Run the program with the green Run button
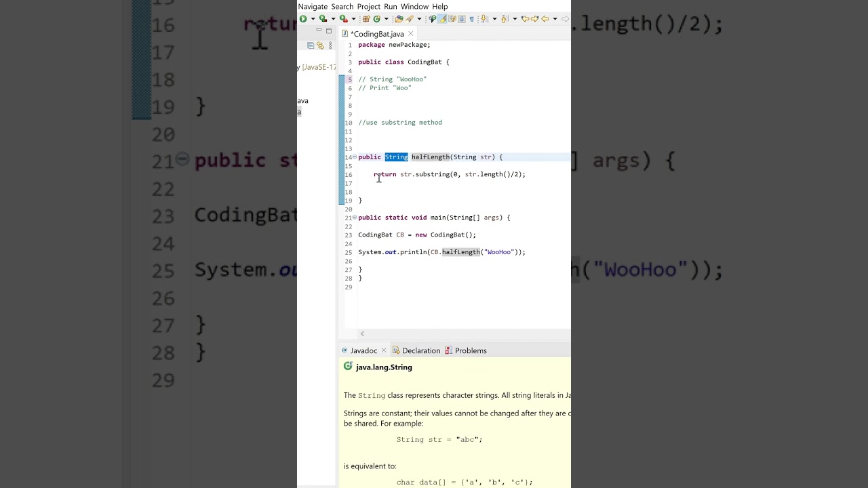 tap(303, 19)
